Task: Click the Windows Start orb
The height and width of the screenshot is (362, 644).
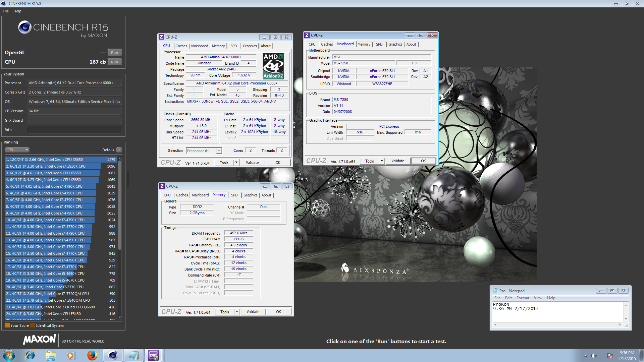Action: coord(9,355)
